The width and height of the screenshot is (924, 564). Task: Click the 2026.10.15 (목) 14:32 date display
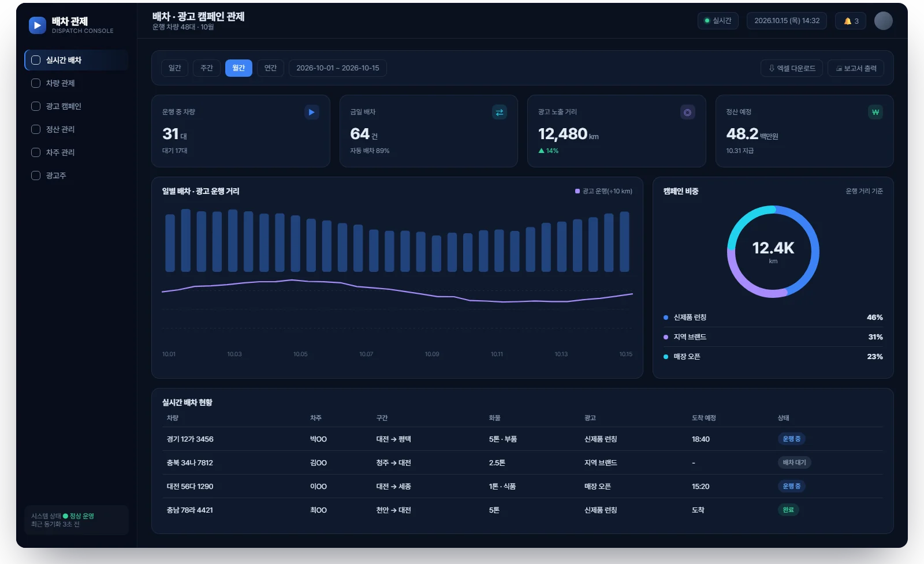[x=787, y=21]
